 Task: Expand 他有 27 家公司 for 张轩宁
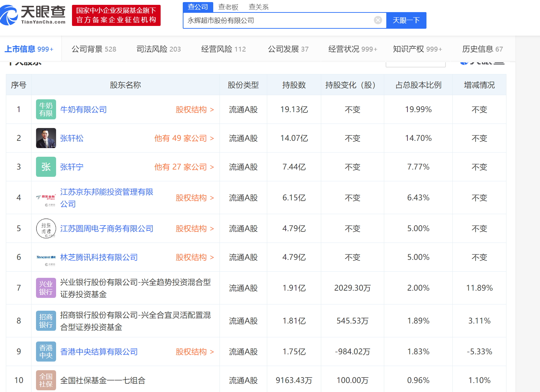point(184,167)
